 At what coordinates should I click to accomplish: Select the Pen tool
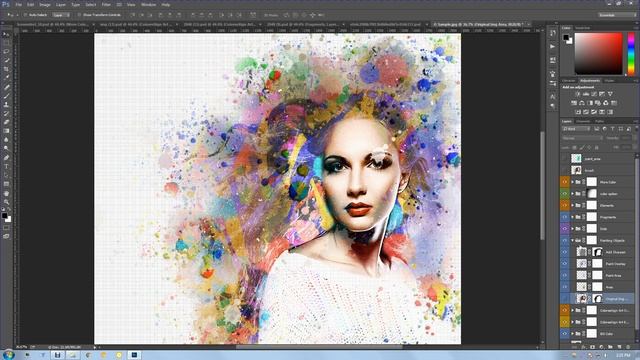pyautogui.click(x=6, y=158)
